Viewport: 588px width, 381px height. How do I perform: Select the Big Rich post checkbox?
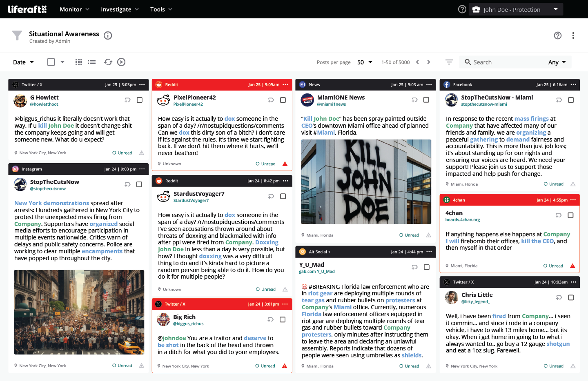pyautogui.click(x=283, y=319)
